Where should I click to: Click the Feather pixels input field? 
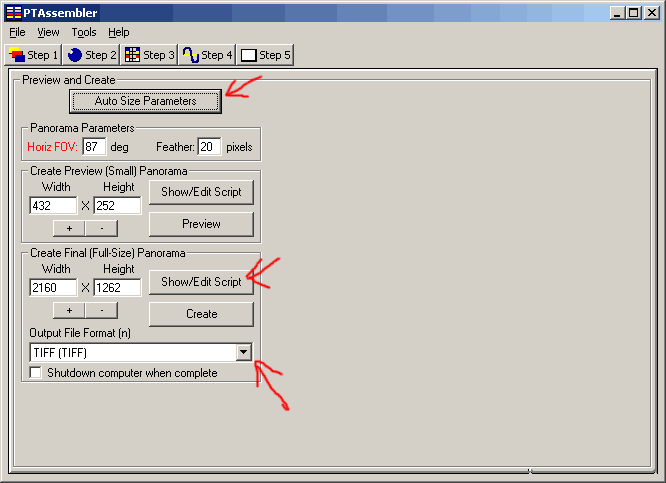tap(209, 147)
